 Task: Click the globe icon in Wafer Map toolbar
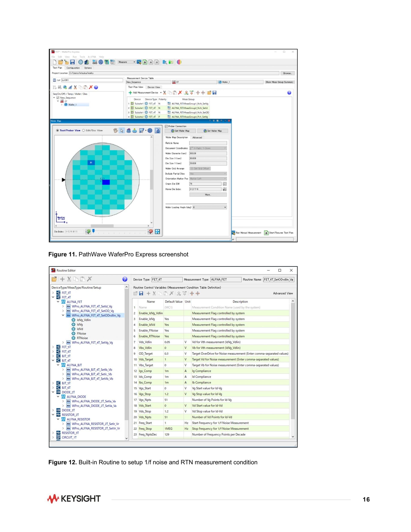click(150, 131)
